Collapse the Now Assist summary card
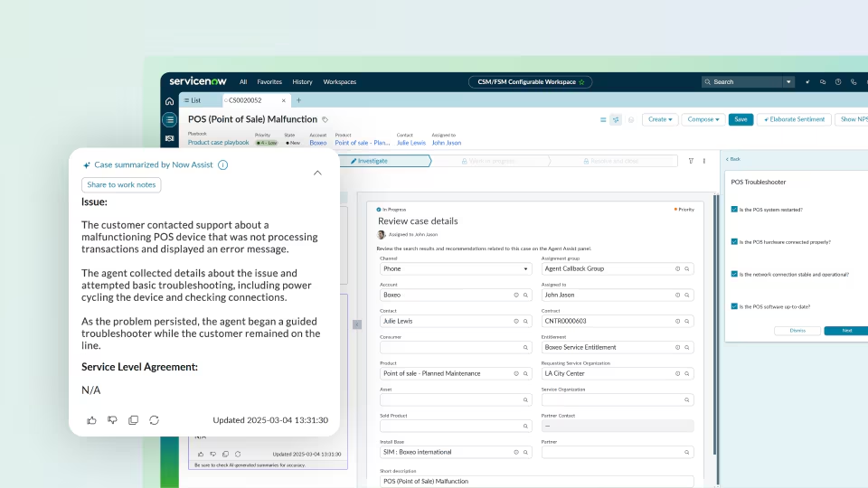The width and height of the screenshot is (868, 488). click(x=317, y=173)
